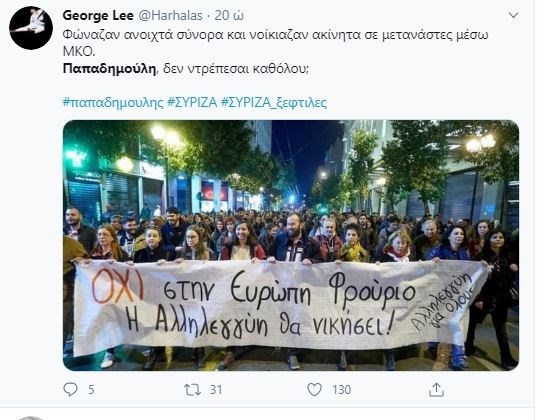The image size is (543, 420).
Task: Open the share tweet upload icon
Action: click(x=436, y=390)
